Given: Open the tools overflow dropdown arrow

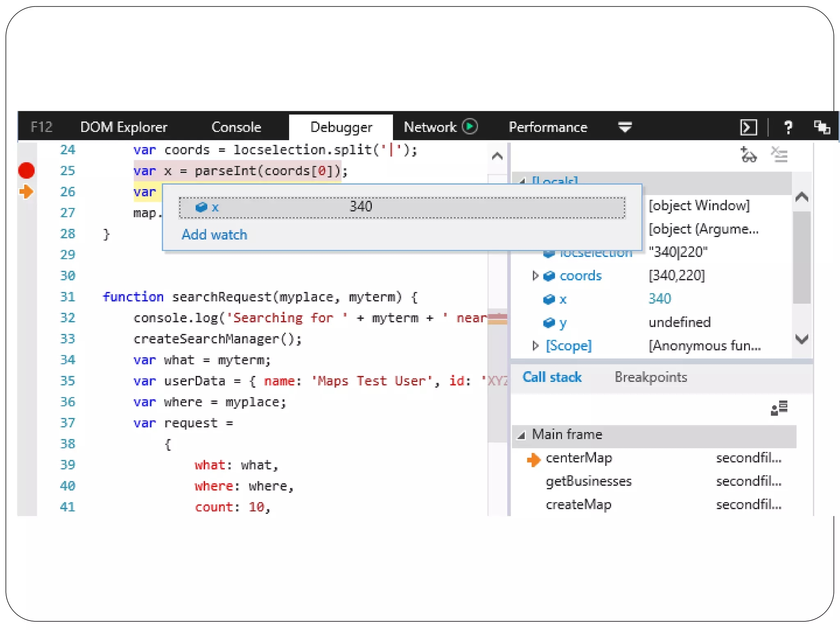Looking at the screenshot, I should click(625, 127).
